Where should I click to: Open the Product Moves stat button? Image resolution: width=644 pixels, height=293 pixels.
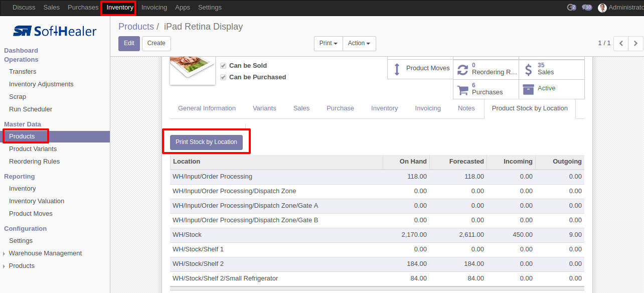[x=420, y=69]
